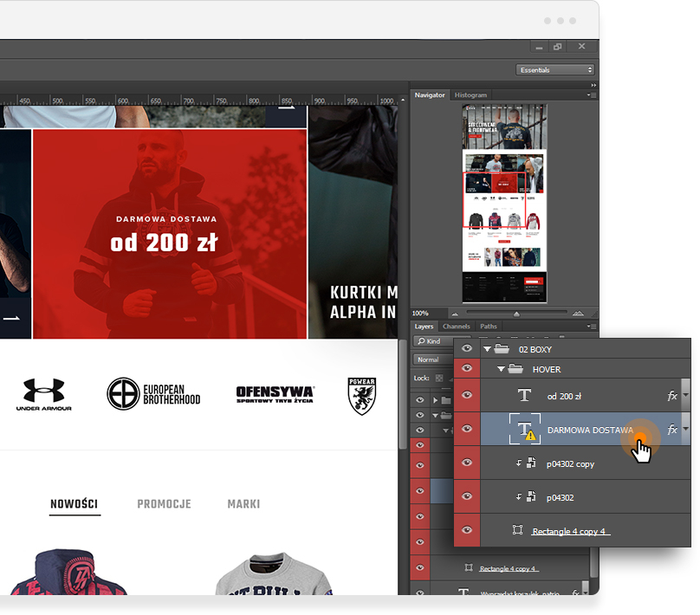Collapse panels with the double-arrow icon
Image resolution: width=700 pixels, height=615 pixels.
(x=593, y=85)
